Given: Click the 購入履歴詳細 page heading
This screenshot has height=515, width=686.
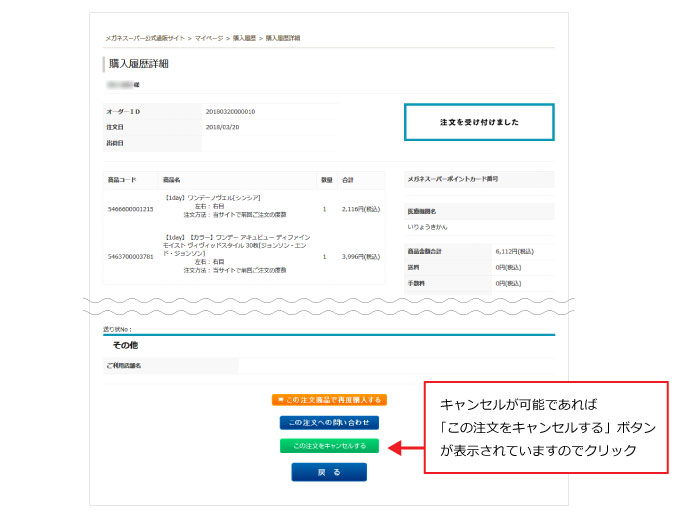Looking at the screenshot, I should coord(138,64).
